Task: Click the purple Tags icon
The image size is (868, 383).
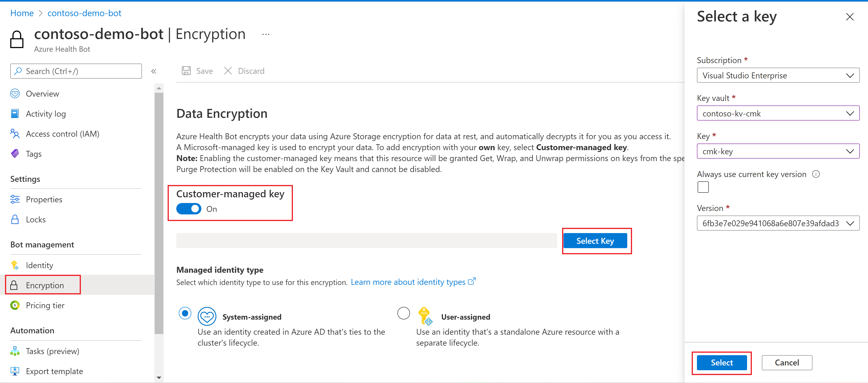Action: click(15, 154)
